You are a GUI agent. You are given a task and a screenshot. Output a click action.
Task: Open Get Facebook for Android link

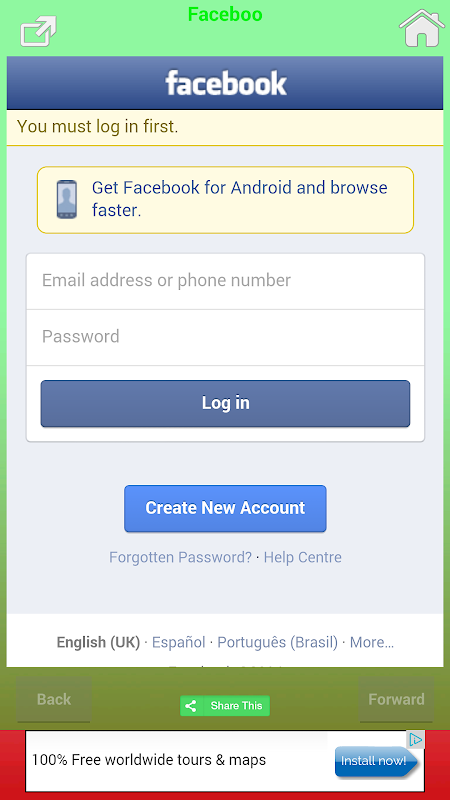239,199
